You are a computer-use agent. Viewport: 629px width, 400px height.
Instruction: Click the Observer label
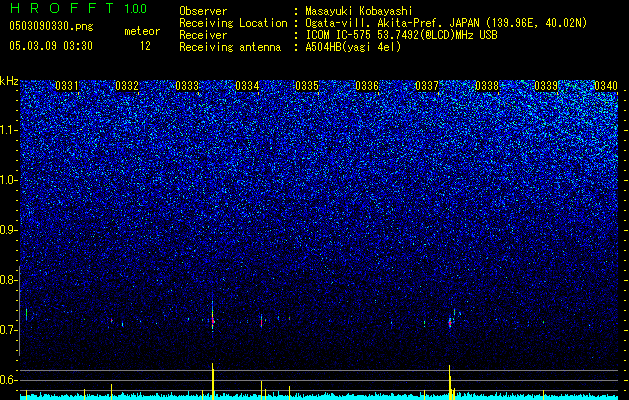[x=203, y=11]
